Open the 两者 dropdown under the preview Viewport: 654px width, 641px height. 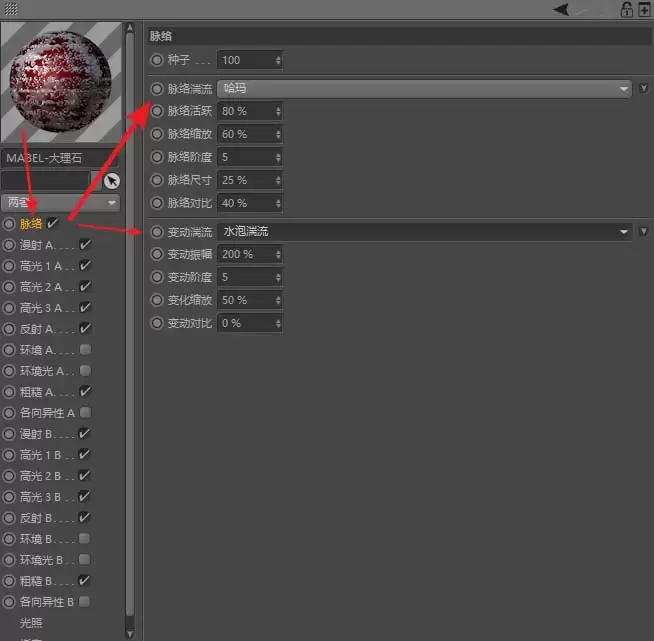point(61,202)
